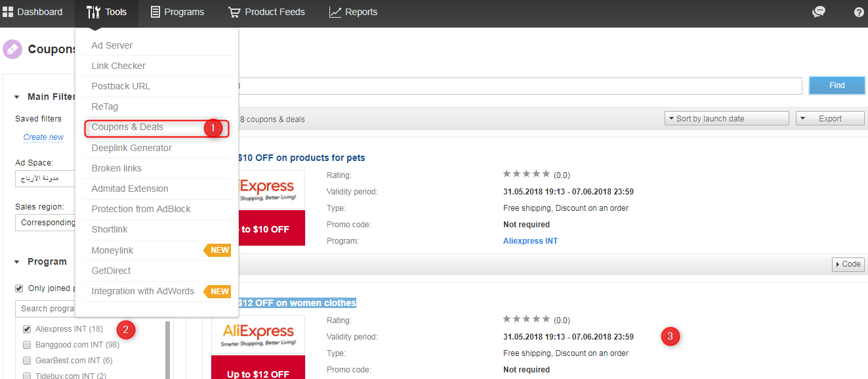Open the Reports tab
The width and height of the screenshot is (868, 379).
click(353, 12)
